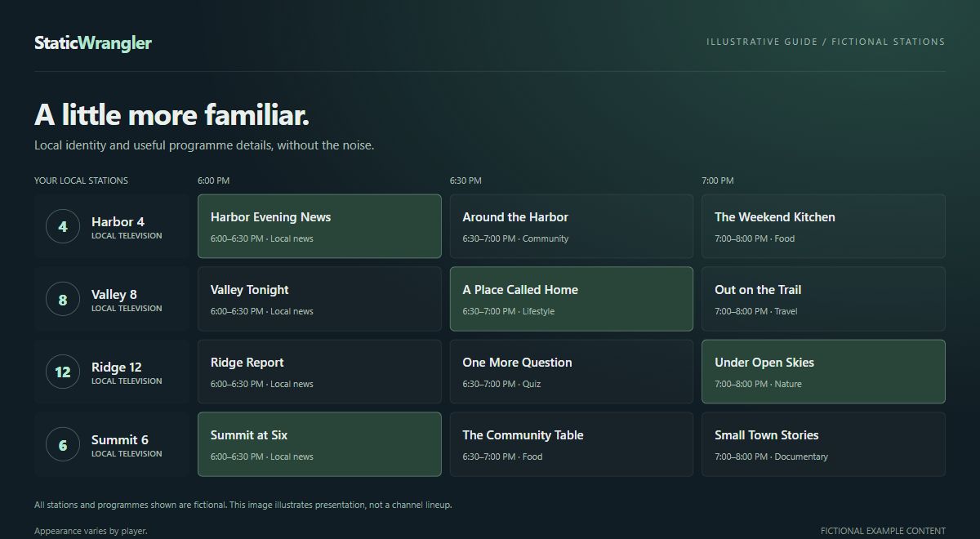Viewport: 980px width, 539px height.
Task: Choose the Under Open Skies programme
Action: click(x=823, y=372)
